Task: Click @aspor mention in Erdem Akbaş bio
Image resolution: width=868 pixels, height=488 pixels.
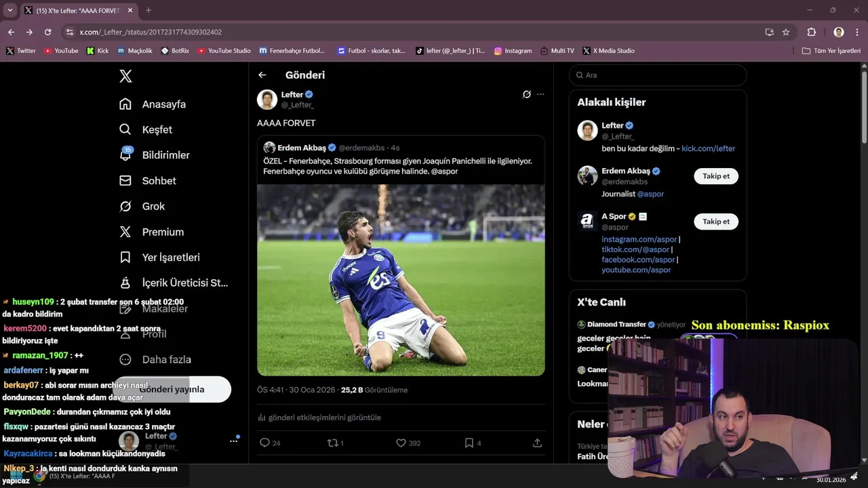Action: coord(650,194)
